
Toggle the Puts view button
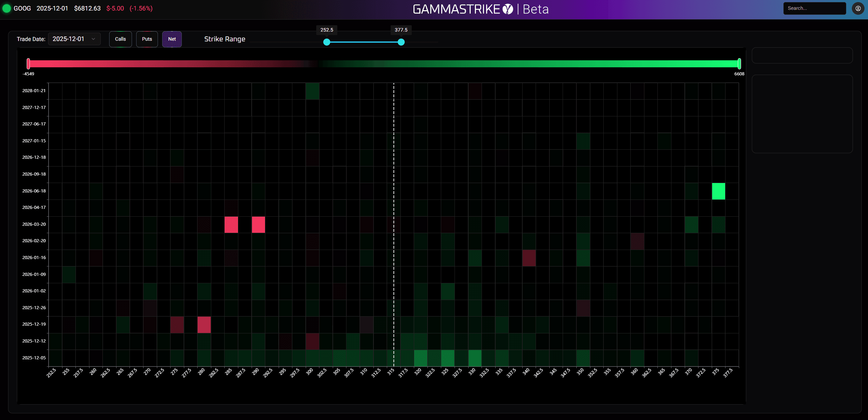tap(147, 39)
